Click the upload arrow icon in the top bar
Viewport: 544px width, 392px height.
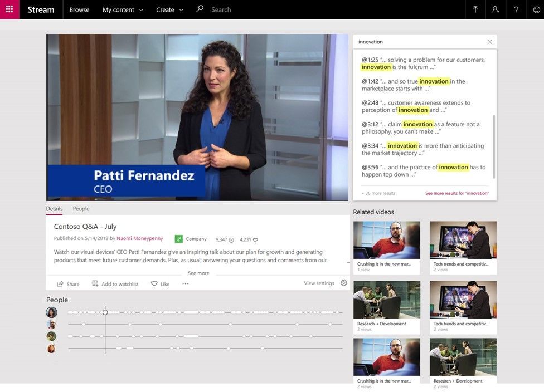point(475,9)
